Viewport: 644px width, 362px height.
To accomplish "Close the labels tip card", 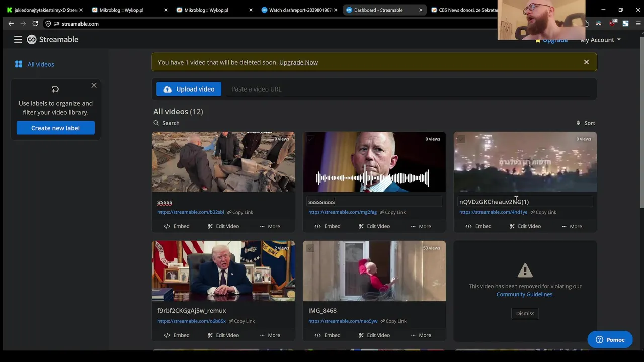I will tap(94, 85).
